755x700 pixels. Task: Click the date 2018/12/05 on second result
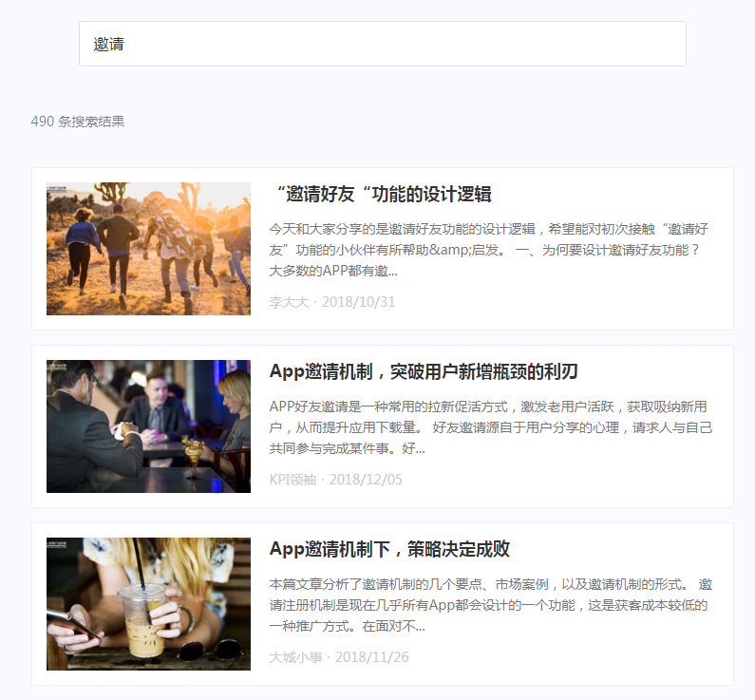pyautogui.click(x=366, y=480)
